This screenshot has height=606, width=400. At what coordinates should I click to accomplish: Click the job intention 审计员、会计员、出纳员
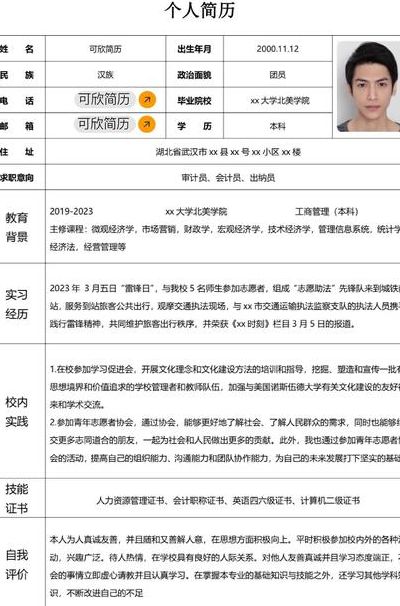tap(228, 178)
